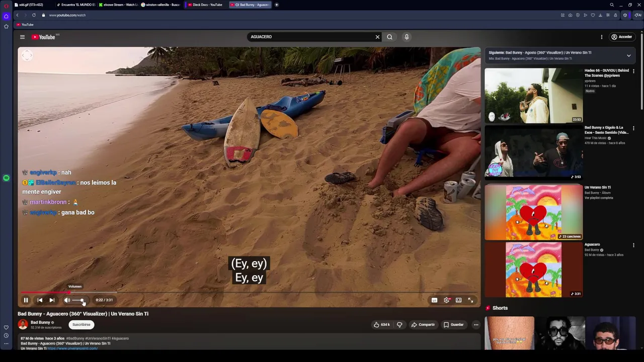Image resolution: width=644 pixels, height=362 pixels.
Task: Go to the previous video in the player
Action: [x=40, y=300]
